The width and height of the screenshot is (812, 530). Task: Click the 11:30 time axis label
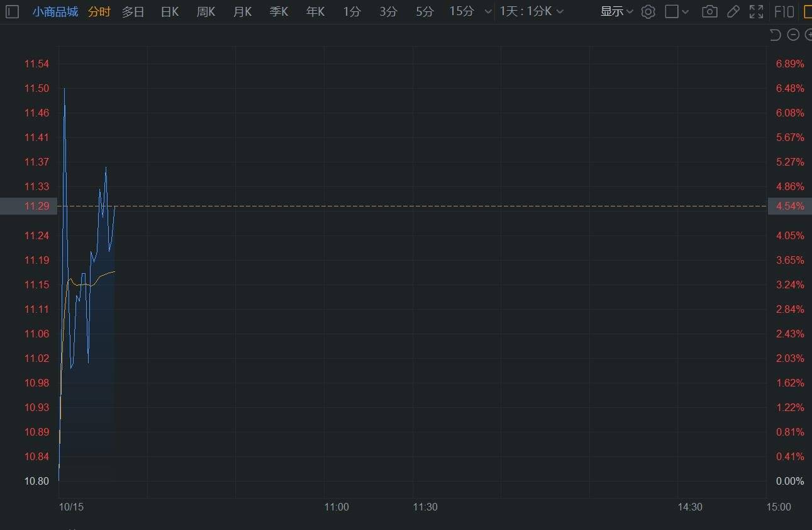pos(425,507)
